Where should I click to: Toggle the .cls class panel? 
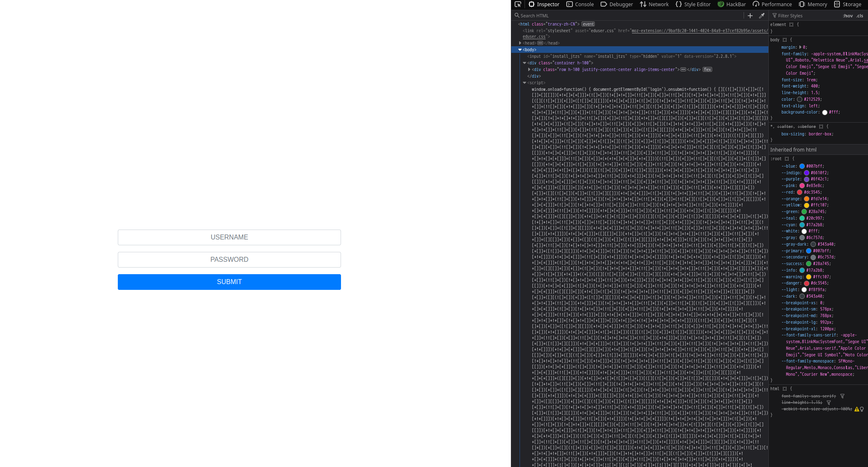coord(860,16)
